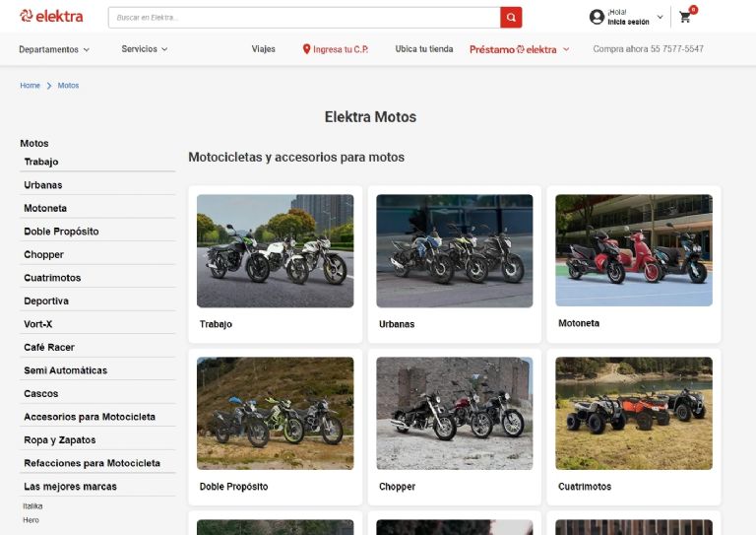Image resolution: width=756 pixels, height=535 pixels.
Task: Expand the Departamentos dropdown
Action: pyautogui.click(x=54, y=49)
